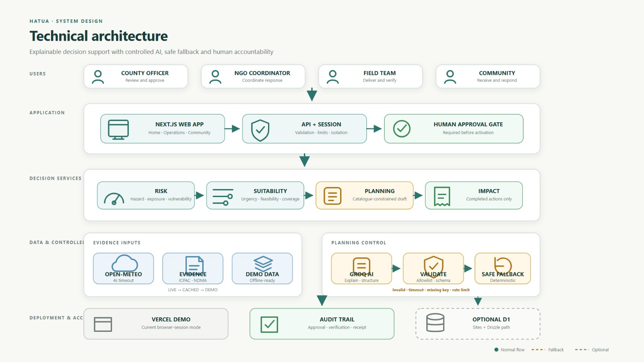Click the Normal flow legend dot
The width and height of the screenshot is (644, 362).
click(x=496, y=350)
